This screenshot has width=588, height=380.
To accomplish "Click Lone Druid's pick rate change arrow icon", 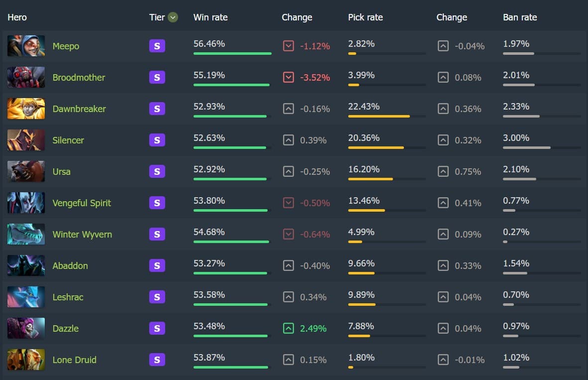I will point(443,360).
